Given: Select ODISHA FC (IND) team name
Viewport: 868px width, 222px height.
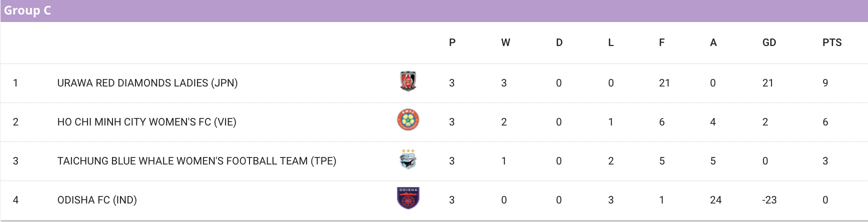Looking at the screenshot, I should tap(97, 200).
